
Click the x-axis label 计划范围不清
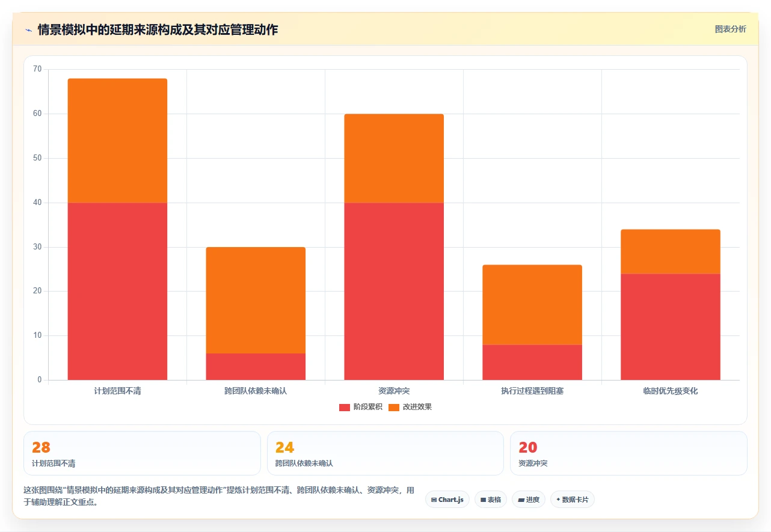(117, 391)
